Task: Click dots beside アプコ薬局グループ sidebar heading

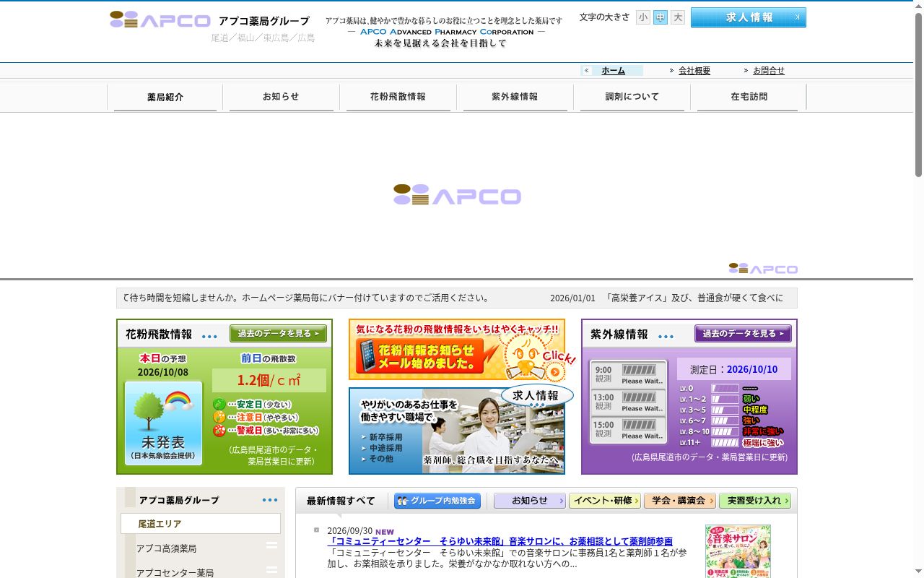Action: [x=270, y=500]
